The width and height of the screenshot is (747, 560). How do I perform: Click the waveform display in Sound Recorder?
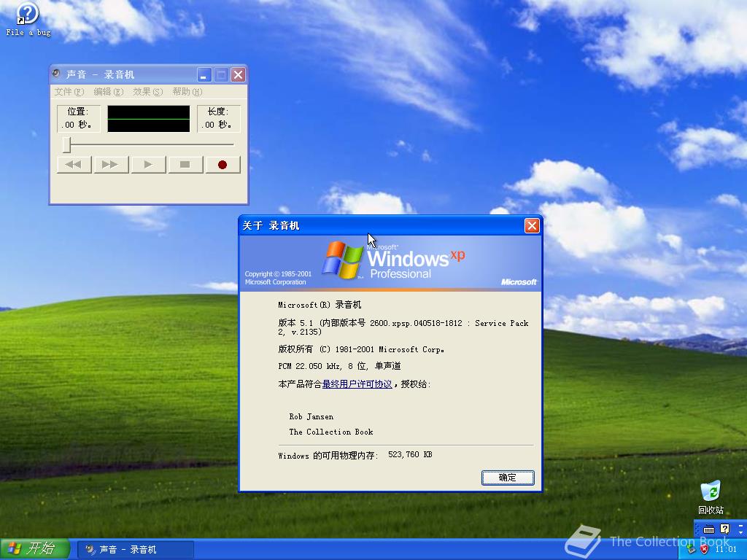click(149, 119)
